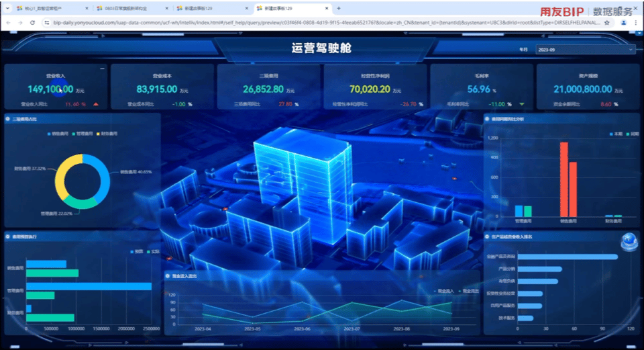Image resolution: width=644 pixels, height=350 pixels.
Task: Toggle 本期 legend in comparison chart
Action: pyautogui.click(x=616, y=134)
